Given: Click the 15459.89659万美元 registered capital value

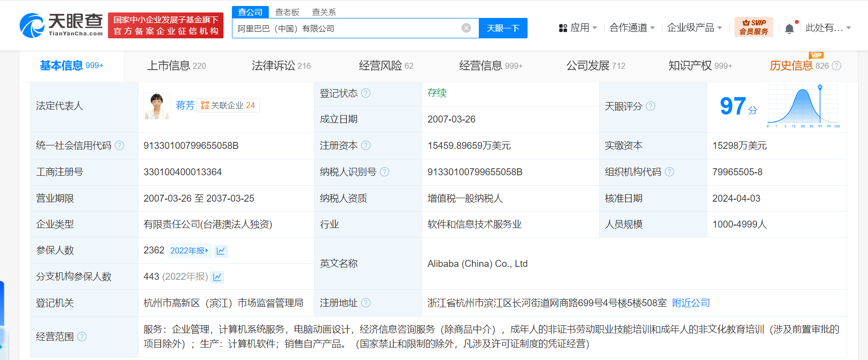Looking at the screenshot, I should [469, 145].
